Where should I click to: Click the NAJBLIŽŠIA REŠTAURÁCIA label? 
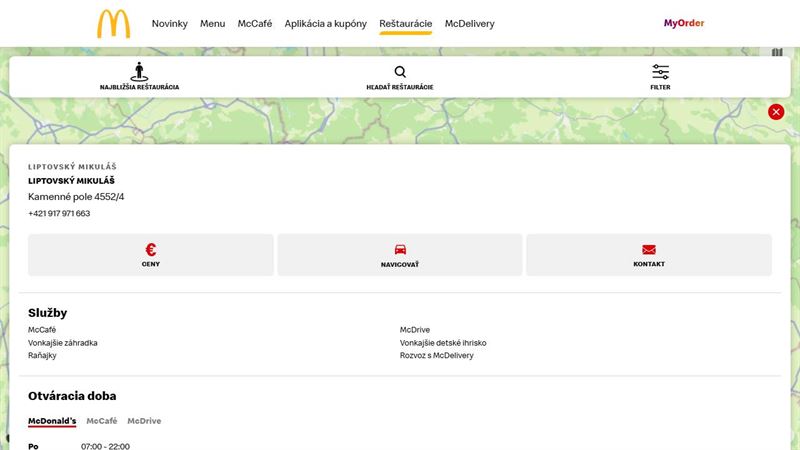tap(139, 87)
